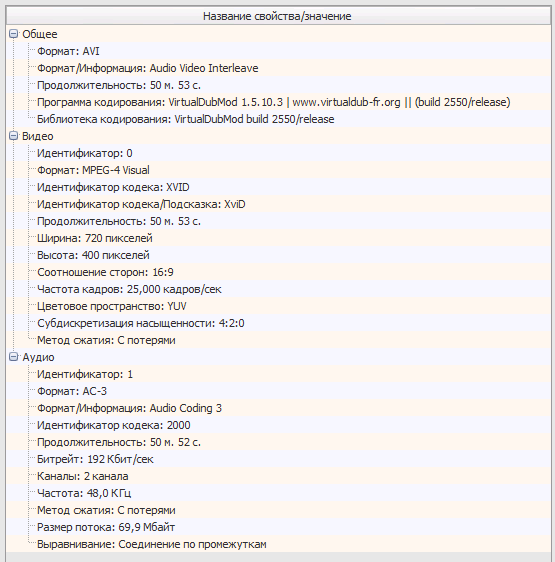The width and height of the screenshot is (555, 562).
Task: Select the Видео tree node
Action: (x=38, y=136)
